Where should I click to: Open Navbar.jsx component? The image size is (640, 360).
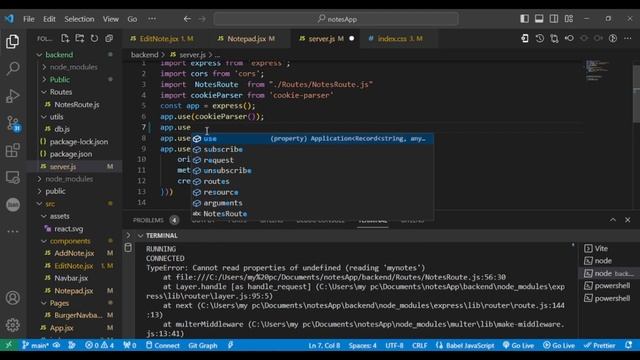[71, 278]
